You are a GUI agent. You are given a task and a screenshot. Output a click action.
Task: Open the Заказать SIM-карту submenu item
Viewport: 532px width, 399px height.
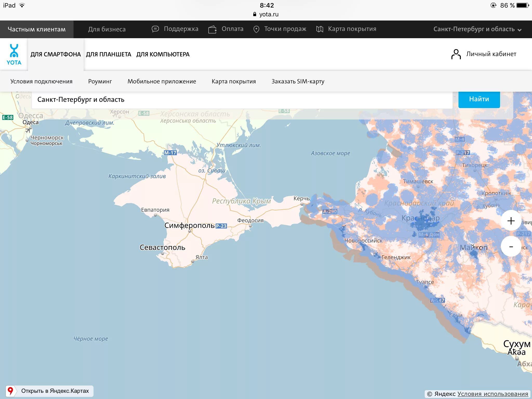coord(298,81)
